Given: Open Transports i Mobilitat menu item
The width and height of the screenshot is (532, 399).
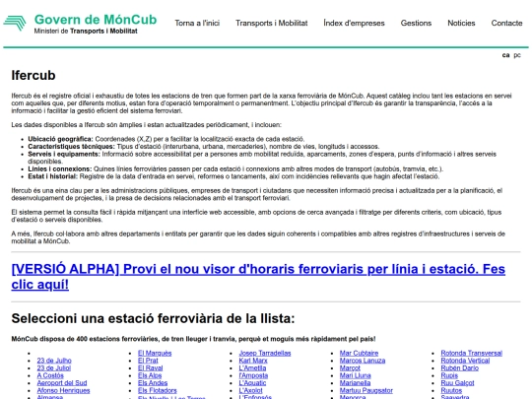Looking at the screenshot, I should (272, 23).
